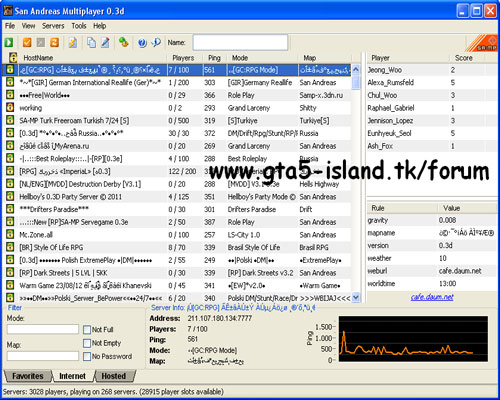Click the Server Properties pencil icon
The height and width of the screenshot is (400, 500).
(x=105, y=42)
